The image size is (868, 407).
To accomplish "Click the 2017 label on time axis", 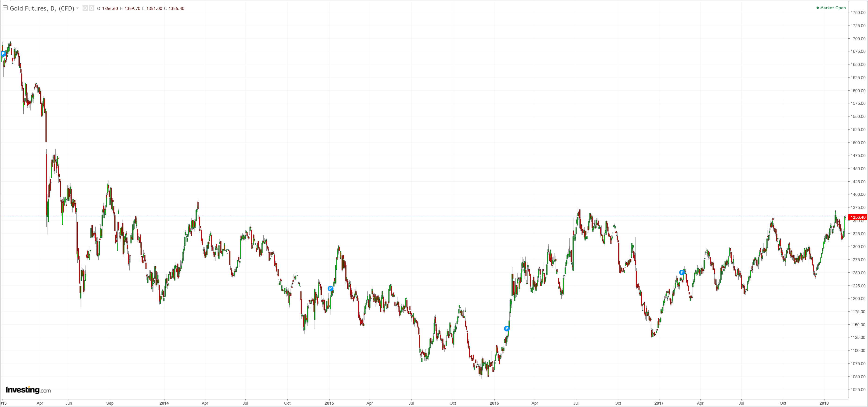I will pos(659,403).
